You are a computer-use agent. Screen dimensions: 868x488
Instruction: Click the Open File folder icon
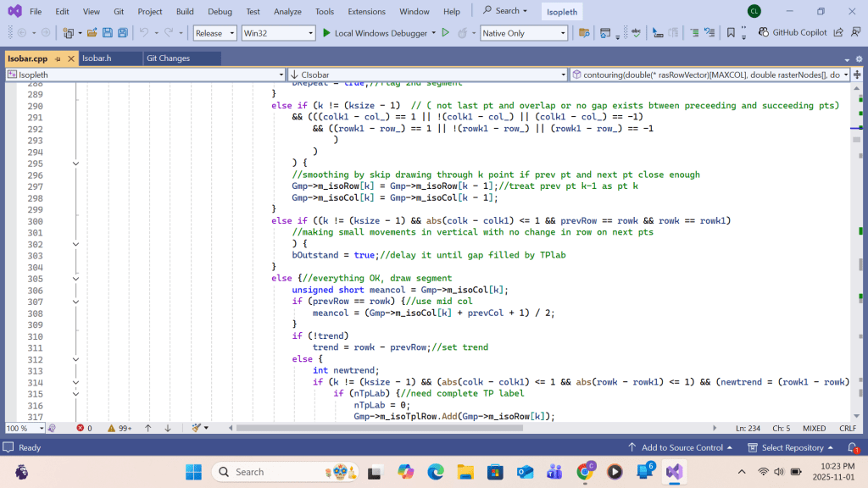click(91, 33)
